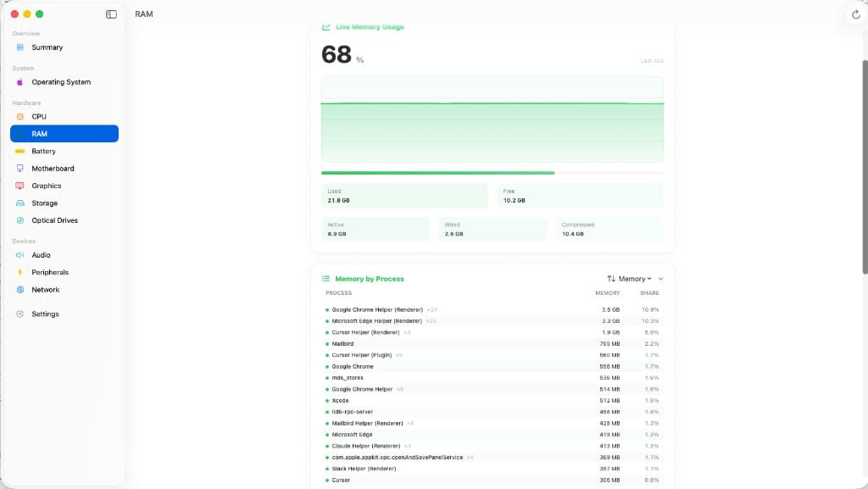Screen dimensions: 868x489
Task: Click the sort arrows icon beside Memory
Action: point(611,279)
